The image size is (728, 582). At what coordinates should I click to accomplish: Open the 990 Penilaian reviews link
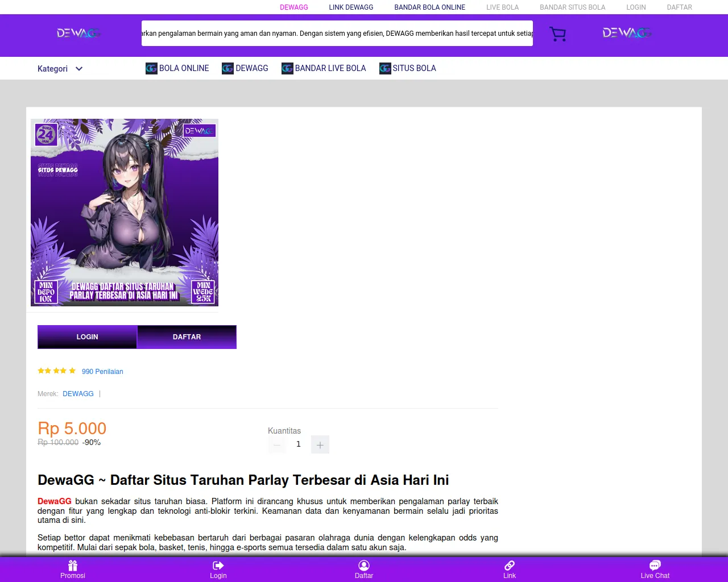pyautogui.click(x=102, y=372)
